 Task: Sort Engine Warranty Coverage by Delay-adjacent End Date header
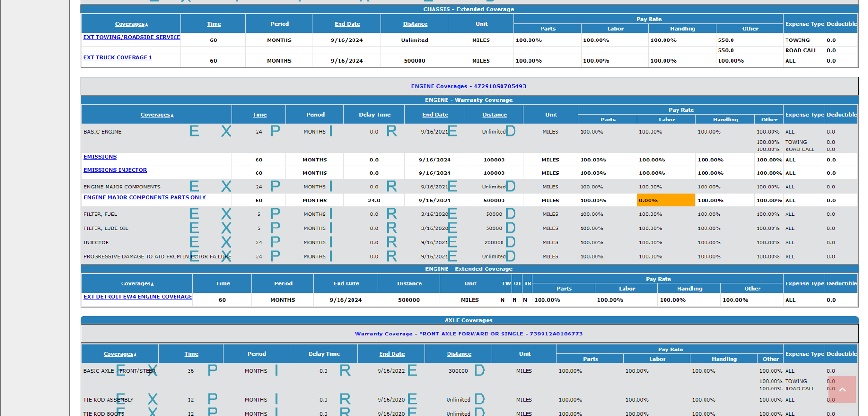click(435, 115)
